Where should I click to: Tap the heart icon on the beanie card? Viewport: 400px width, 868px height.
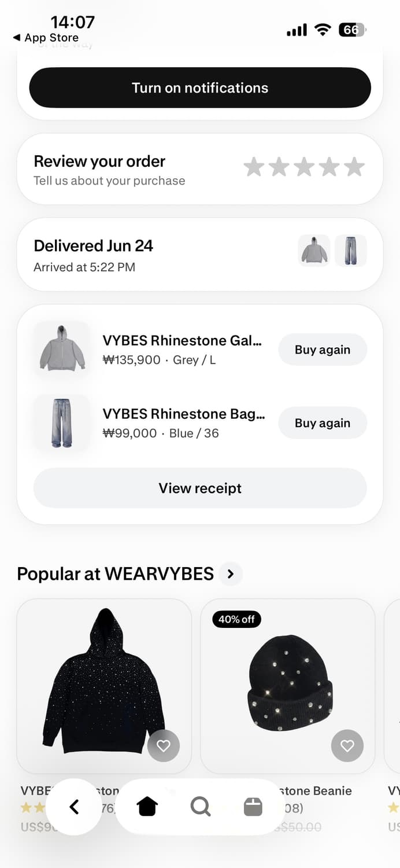347,746
